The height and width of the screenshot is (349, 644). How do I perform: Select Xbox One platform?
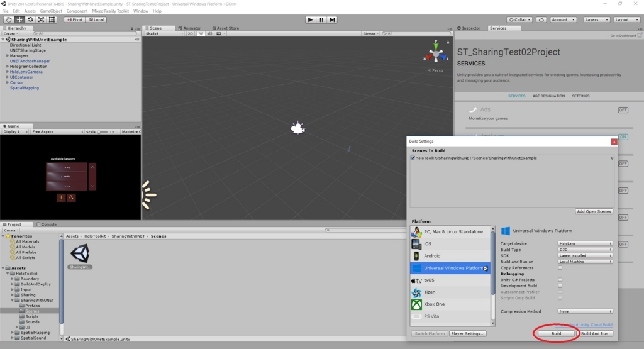(450, 304)
